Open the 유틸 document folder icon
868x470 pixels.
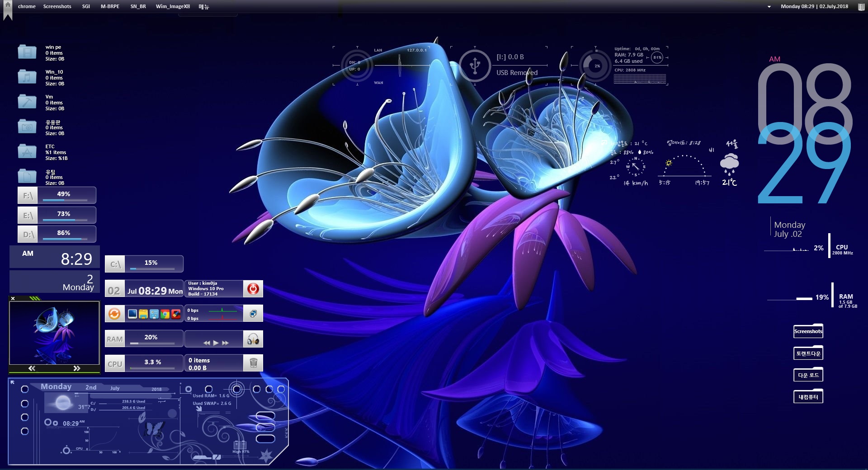[27, 177]
